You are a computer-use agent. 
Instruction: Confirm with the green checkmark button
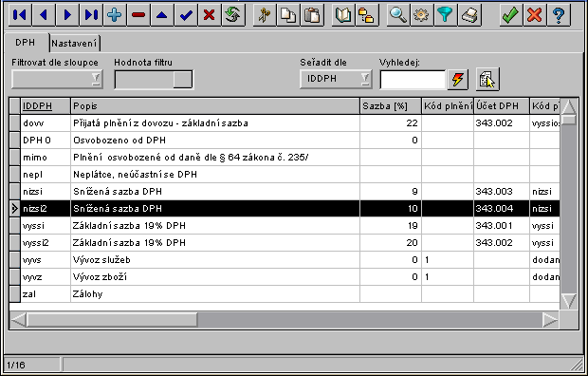[511, 15]
